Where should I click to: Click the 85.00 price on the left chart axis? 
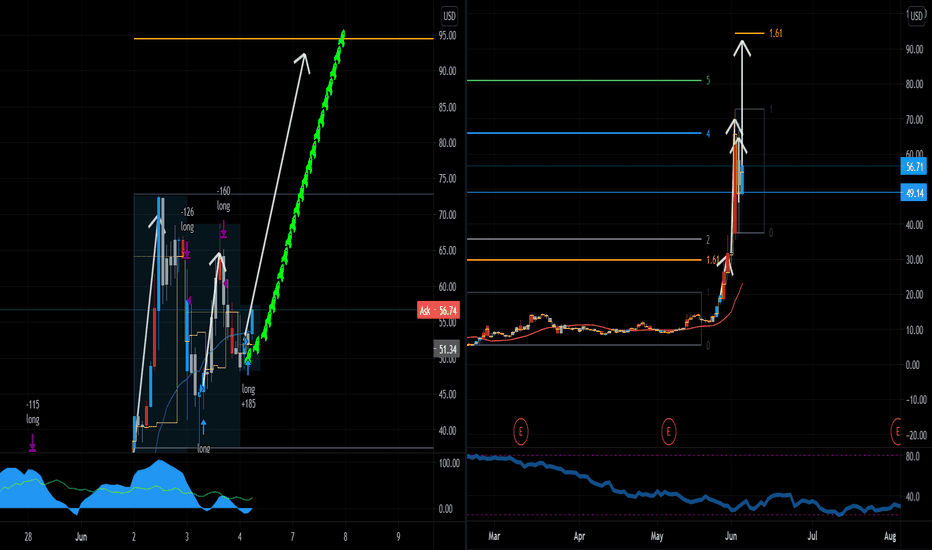point(448,108)
